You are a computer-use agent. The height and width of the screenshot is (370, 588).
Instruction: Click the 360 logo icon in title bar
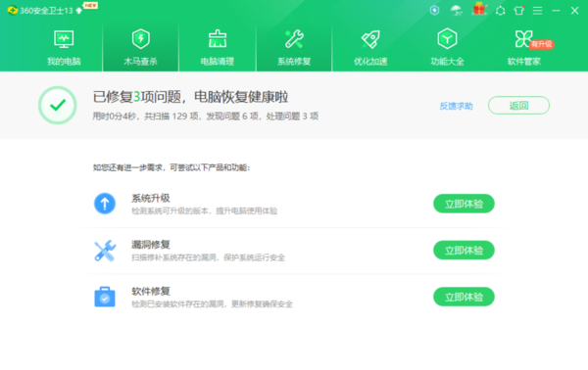tap(13, 11)
